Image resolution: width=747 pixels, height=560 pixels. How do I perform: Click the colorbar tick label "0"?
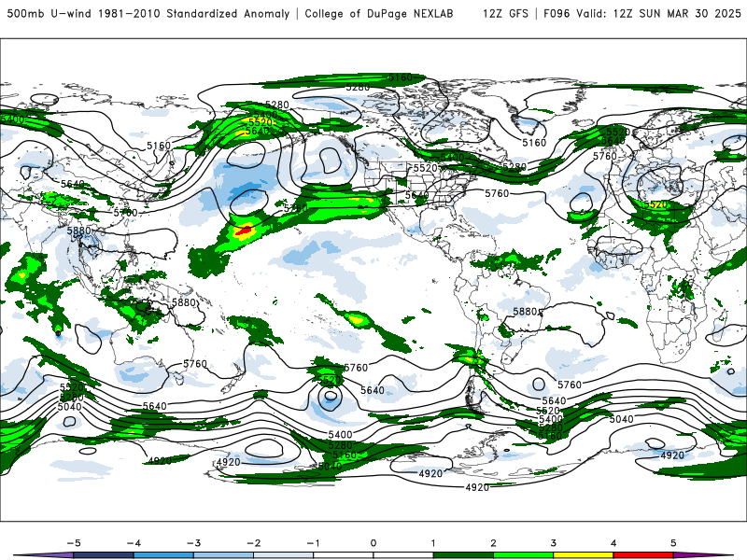point(373,543)
